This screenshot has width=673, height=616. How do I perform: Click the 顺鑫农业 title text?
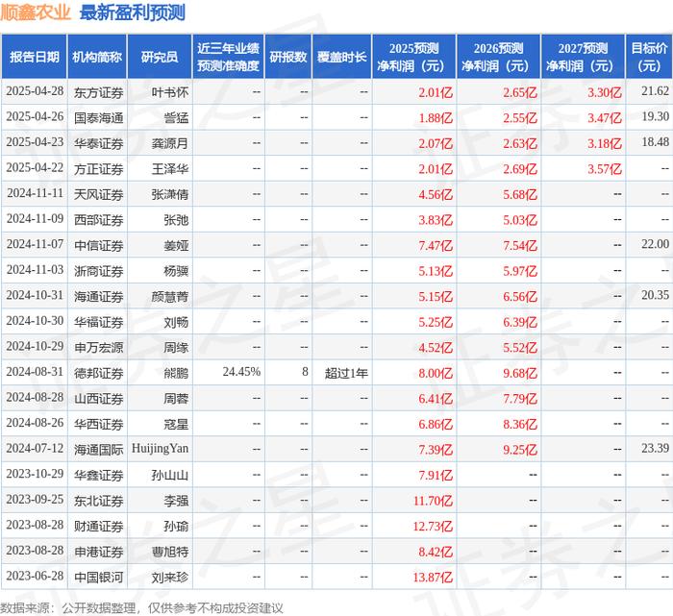click(36, 12)
